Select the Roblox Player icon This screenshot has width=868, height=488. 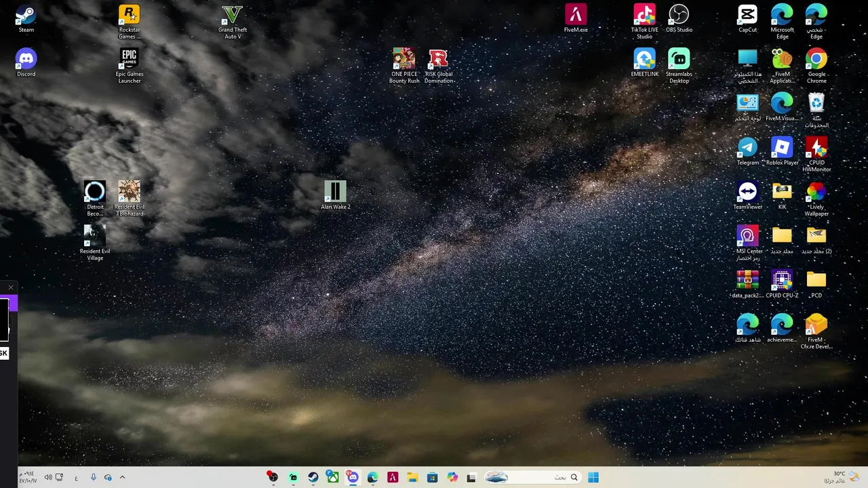[x=782, y=152]
